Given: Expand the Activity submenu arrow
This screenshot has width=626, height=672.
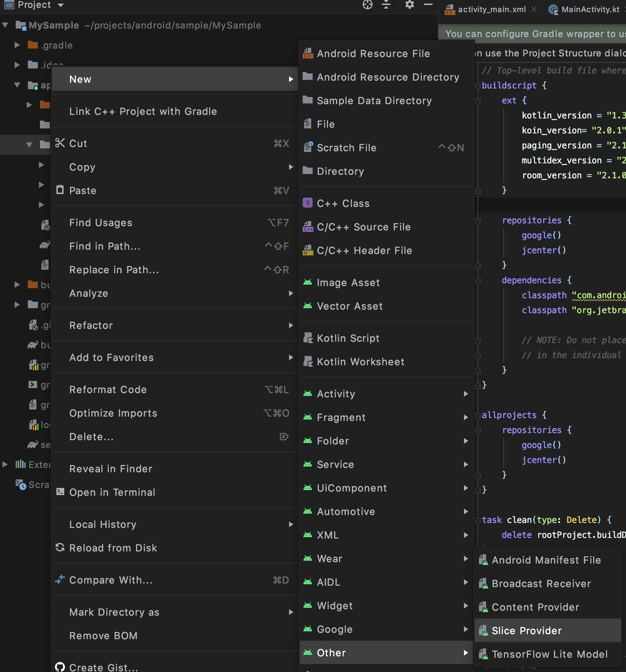Looking at the screenshot, I should coord(466,394).
